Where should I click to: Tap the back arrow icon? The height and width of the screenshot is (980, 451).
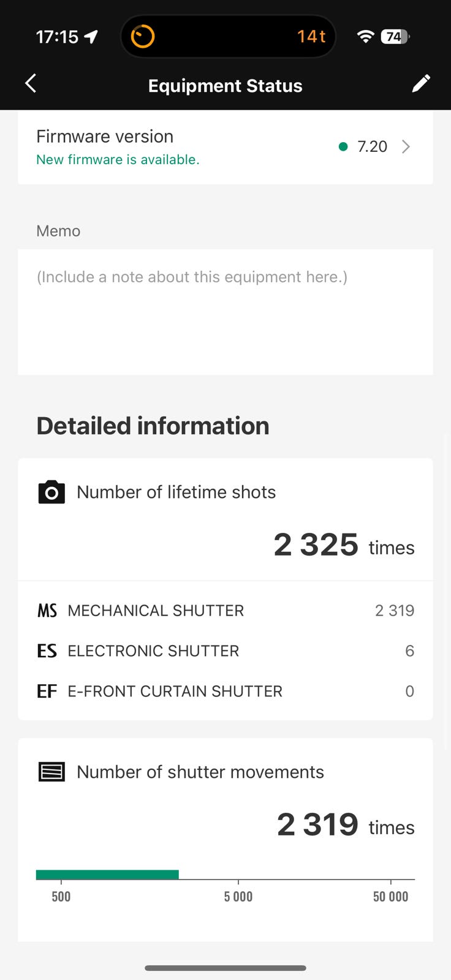pyautogui.click(x=31, y=84)
